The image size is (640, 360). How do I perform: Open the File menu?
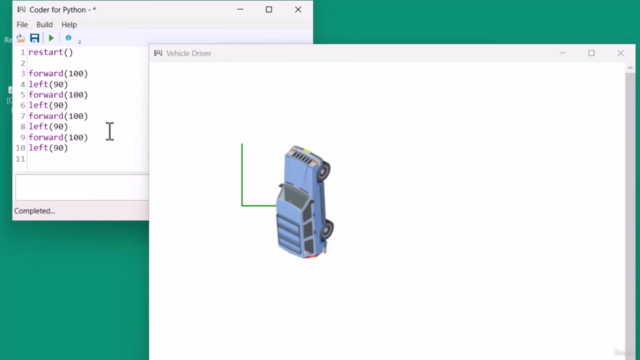point(22,24)
